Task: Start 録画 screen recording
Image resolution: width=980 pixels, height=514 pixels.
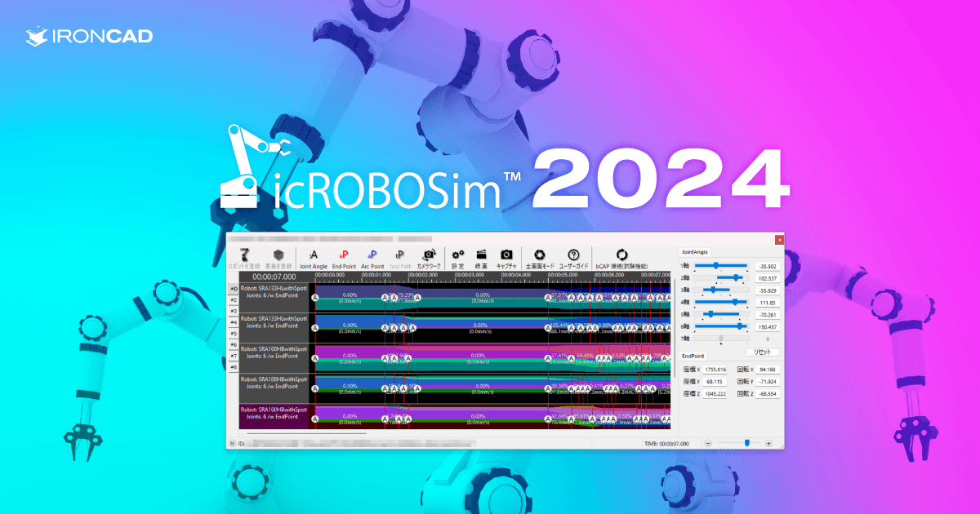Action: click(482, 254)
